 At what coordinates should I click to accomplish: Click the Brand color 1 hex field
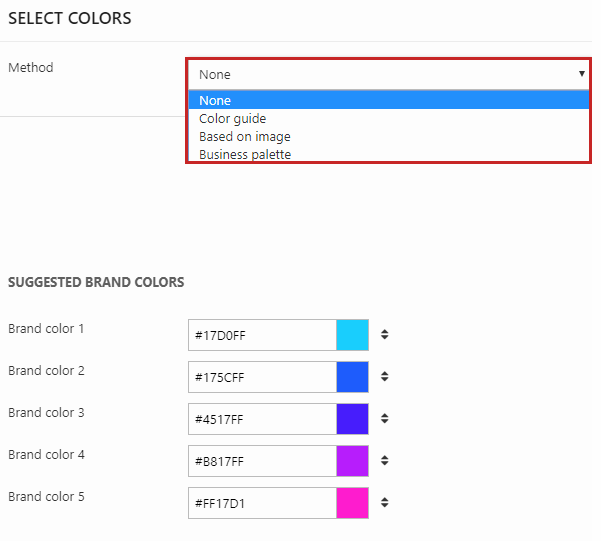pos(262,335)
